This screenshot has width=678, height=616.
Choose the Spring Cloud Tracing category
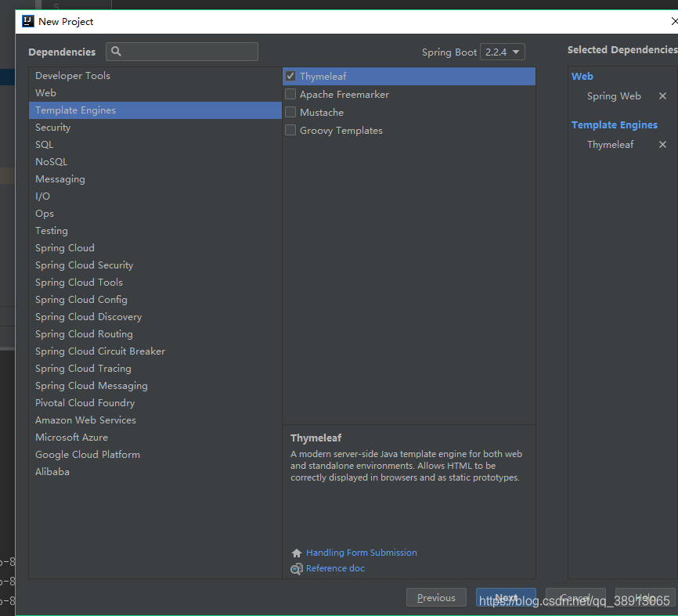click(x=155, y=369)
